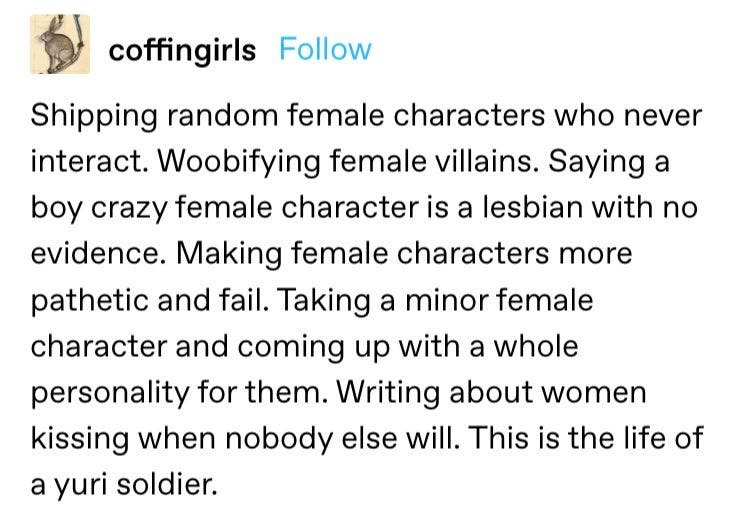This screenshot has height=525, width=749.
Task: Click the word "kissing" in the post
Action: (80, 439)
